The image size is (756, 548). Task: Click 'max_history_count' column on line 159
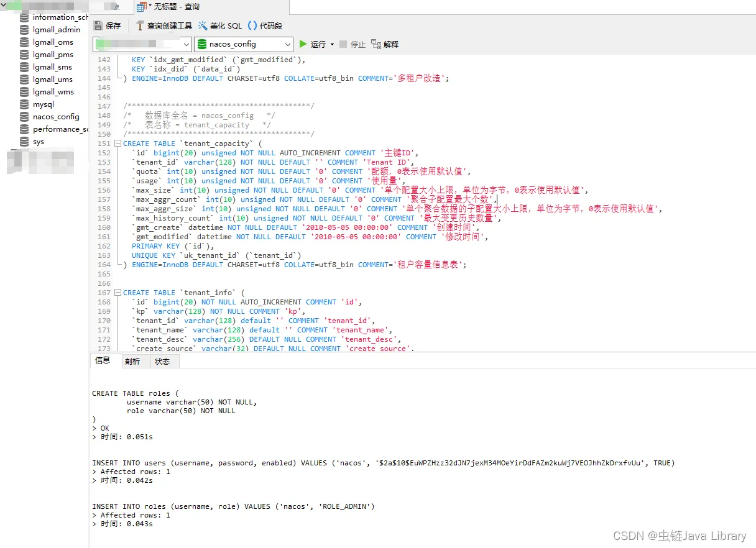click(x=173, y=218)
